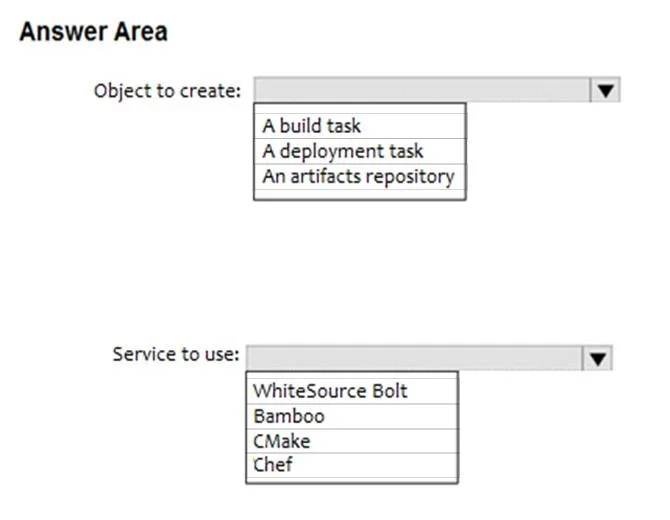Click the Answer Area heading

pos(94,32)
